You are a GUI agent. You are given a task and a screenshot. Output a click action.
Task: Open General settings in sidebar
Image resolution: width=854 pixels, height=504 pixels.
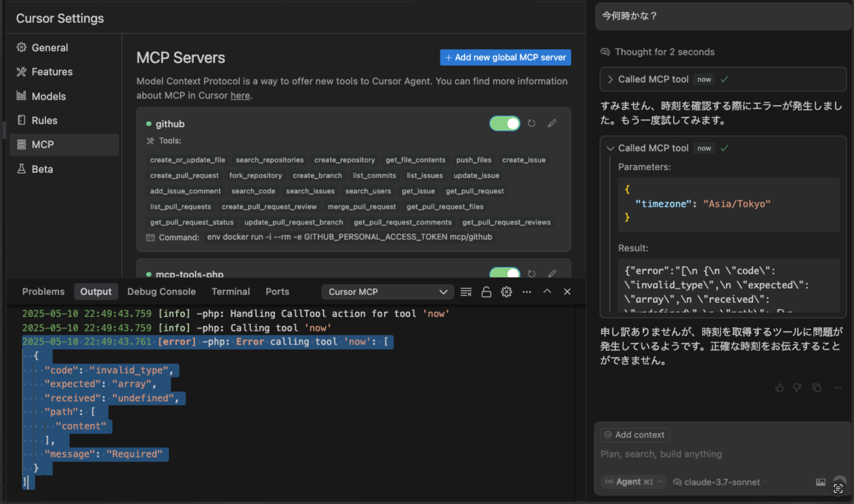[x=64, y=48]
